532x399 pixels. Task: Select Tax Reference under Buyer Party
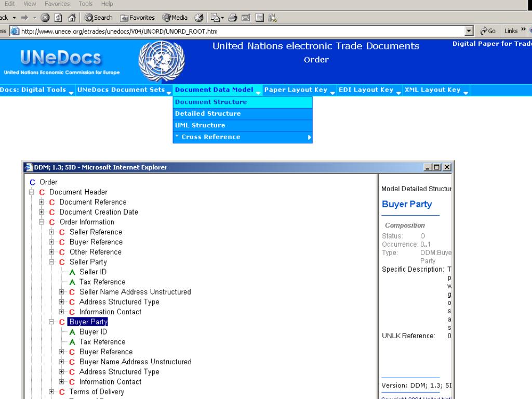point(102,342)
